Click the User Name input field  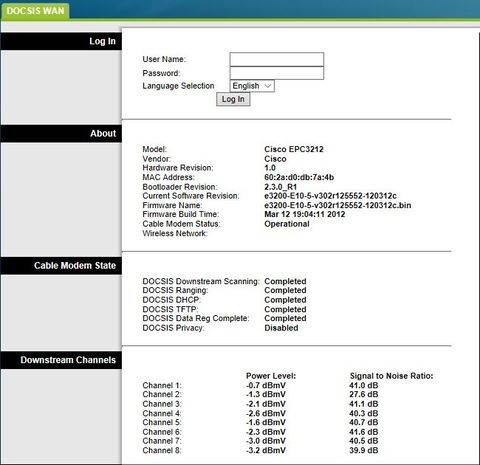pos(277,59)
